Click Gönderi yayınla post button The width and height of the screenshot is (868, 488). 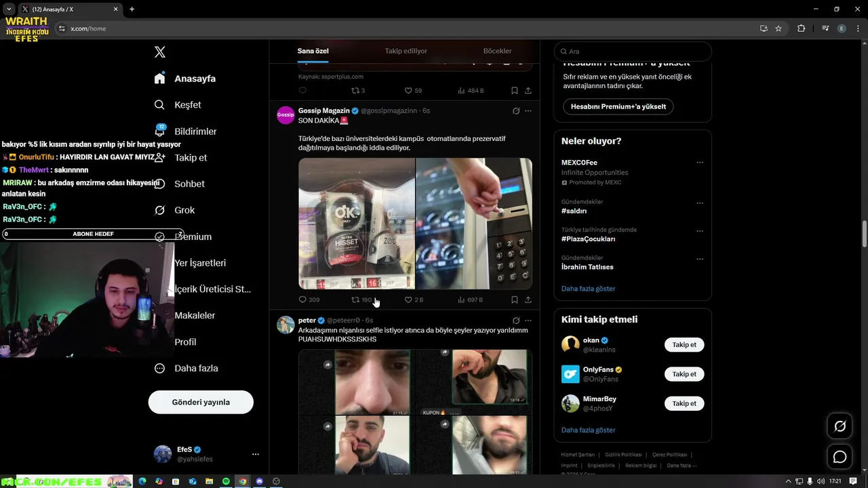point(201,402)
